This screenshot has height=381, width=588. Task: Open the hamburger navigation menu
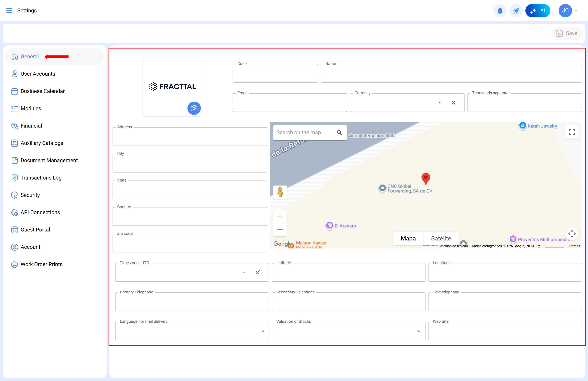click(x=9, y=11)
